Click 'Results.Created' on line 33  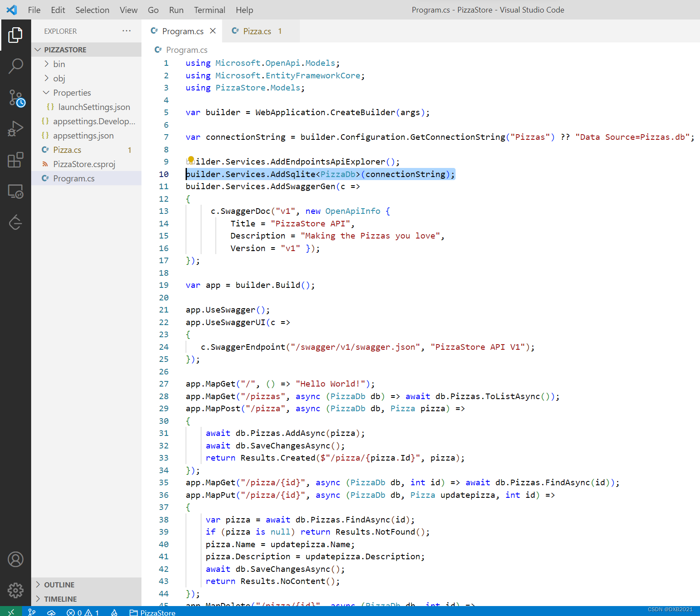coord(278,458)
